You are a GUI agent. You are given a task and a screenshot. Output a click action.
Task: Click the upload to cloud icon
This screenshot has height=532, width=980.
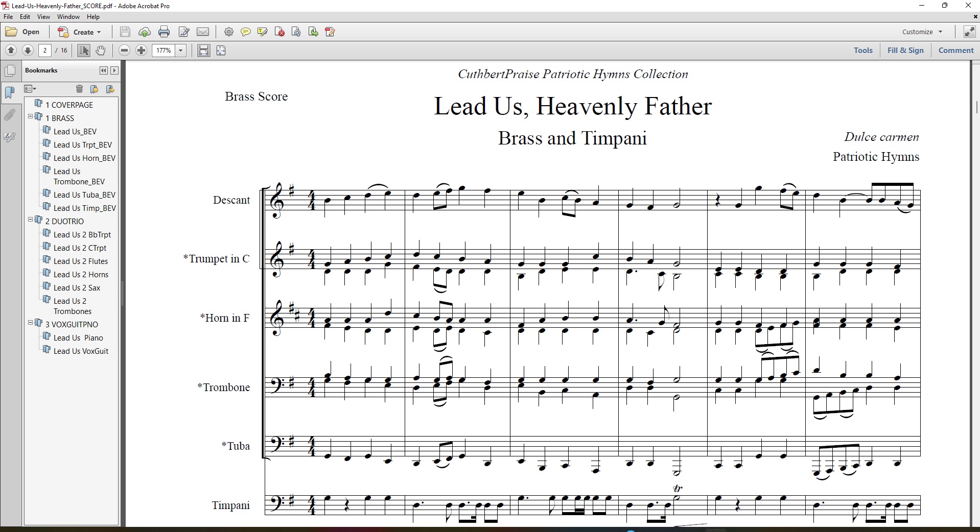tap(145, 32)
